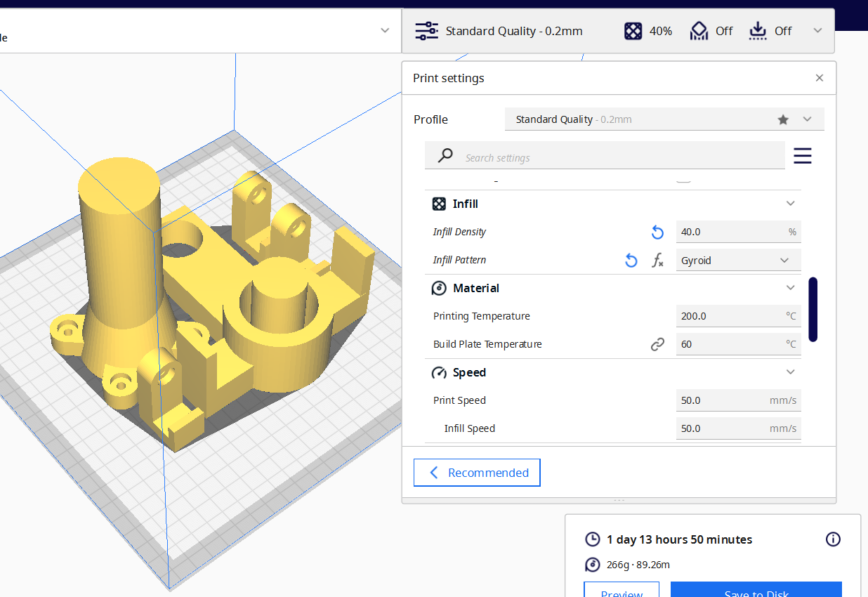Click the Build Plate Temperature link icon
Screen dimensions: 868x597
(657, 344)
